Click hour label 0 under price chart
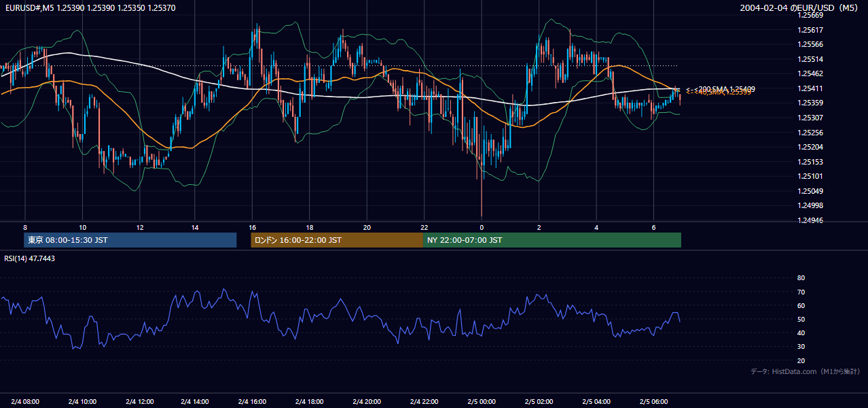Image resolution: width=868 pixels, height=408 pixels. (482, 227)
